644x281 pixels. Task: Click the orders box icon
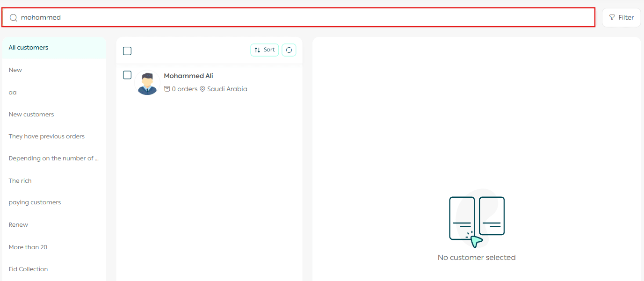click(167, 89)
